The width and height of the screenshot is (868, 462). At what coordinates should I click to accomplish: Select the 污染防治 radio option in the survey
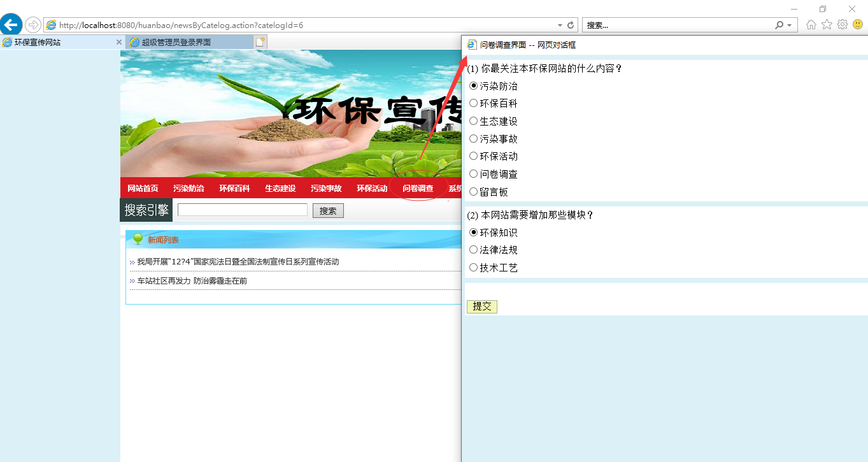tap(473, 85)
